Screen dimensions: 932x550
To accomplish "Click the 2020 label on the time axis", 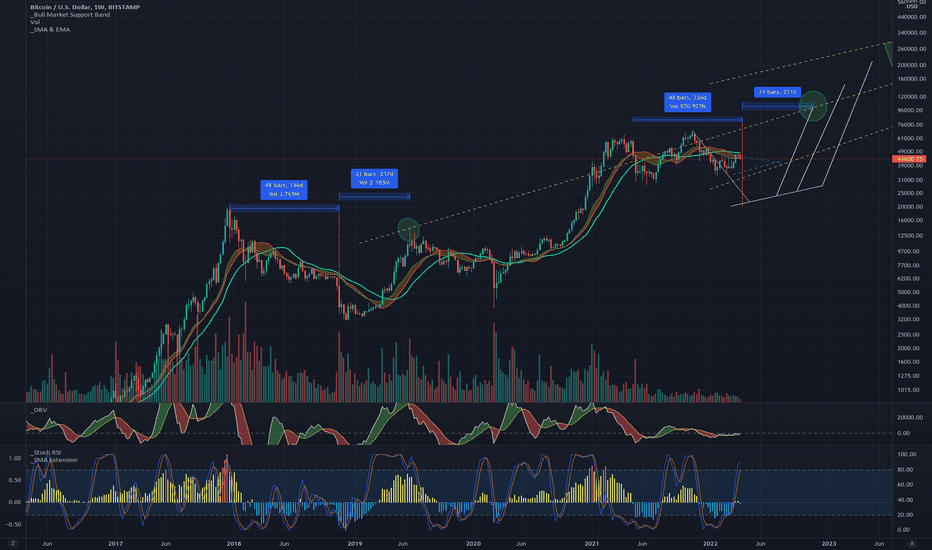I will point(473,543).
